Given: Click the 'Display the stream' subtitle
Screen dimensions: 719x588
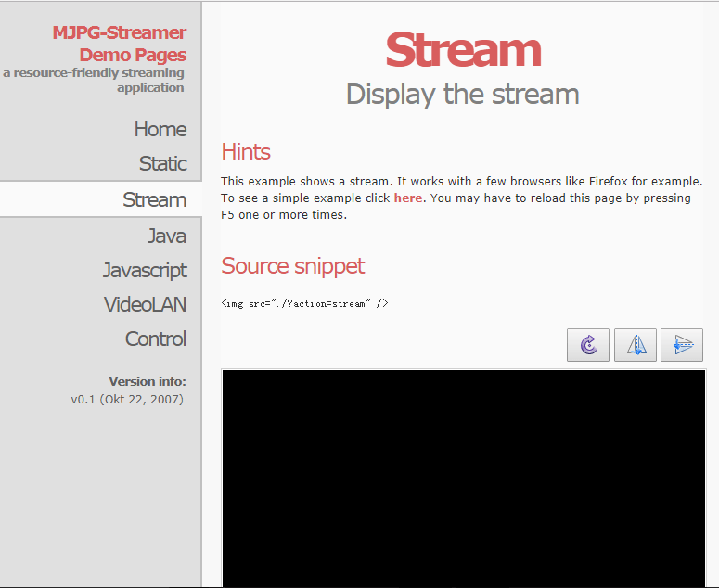Looking at the screenshot, I should point(462,94).
